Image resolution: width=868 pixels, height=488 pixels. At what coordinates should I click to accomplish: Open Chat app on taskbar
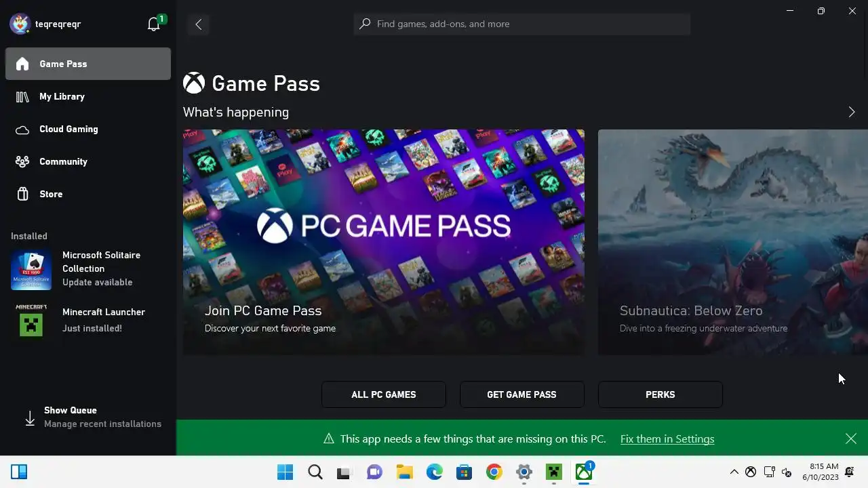[x=374, y=472]
